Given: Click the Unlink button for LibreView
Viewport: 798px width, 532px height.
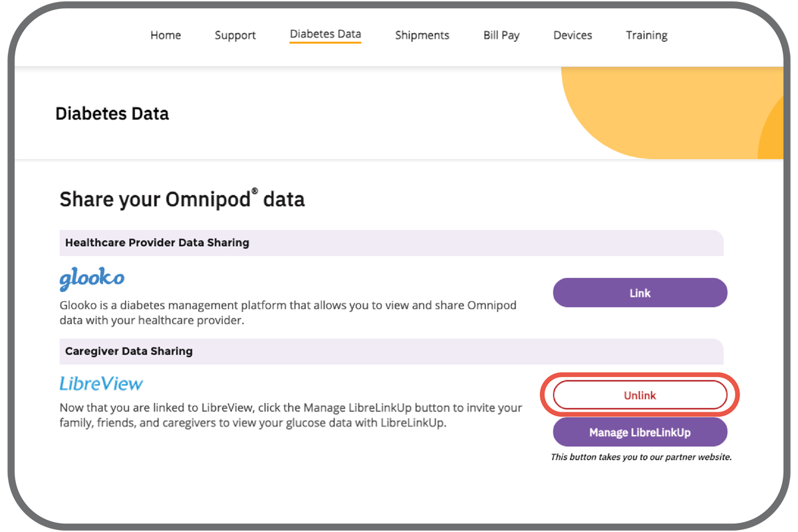Looking at the screenshot, I should point(640,395).
